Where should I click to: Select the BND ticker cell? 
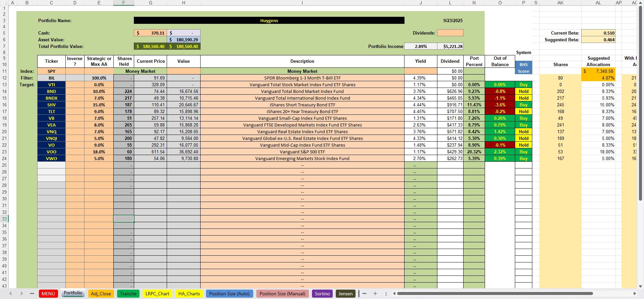pyautogui.click(x=51, y=91)
